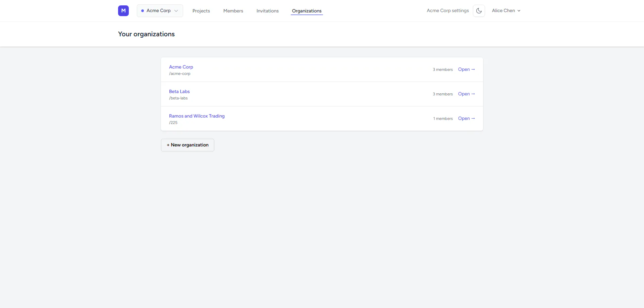Click the Beta Labs organization name link
The image size is (644, 308).
pyautogui.click(x=179, y=91)
